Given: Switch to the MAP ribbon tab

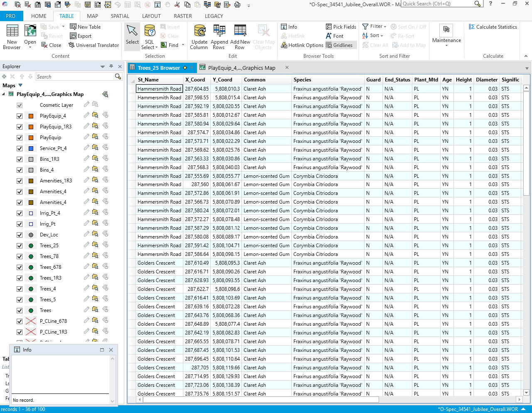Looking at the screenshot, I should pyautogui.click(x=92, y=16).
